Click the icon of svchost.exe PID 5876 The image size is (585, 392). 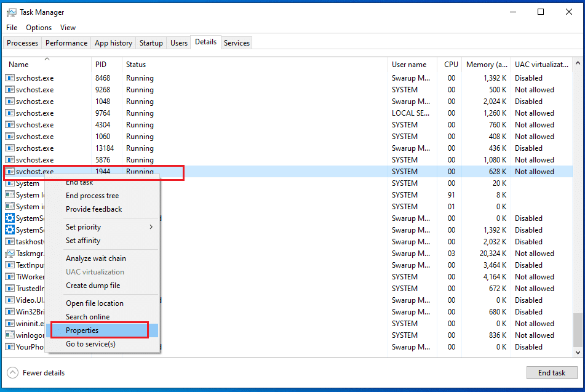pos(10,160)
